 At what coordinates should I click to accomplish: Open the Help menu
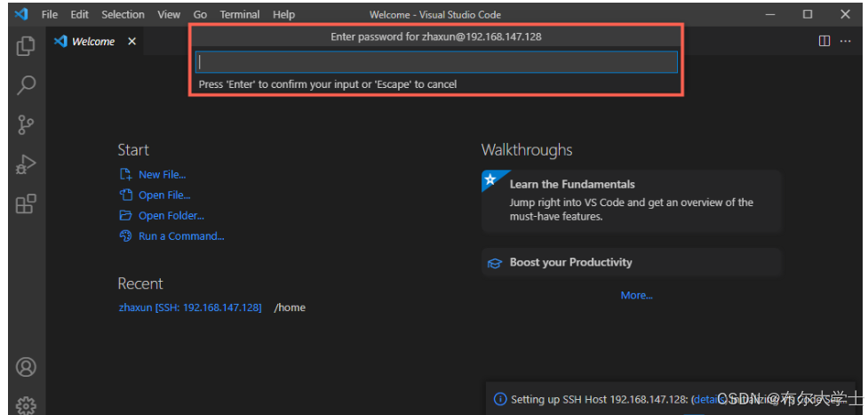click(x=284, y=14)
